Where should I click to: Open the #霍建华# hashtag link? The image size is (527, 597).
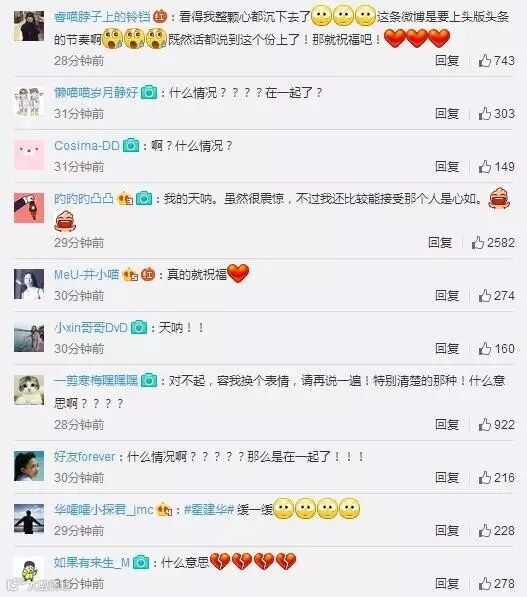pyautogui.click(x=209, y=509)
